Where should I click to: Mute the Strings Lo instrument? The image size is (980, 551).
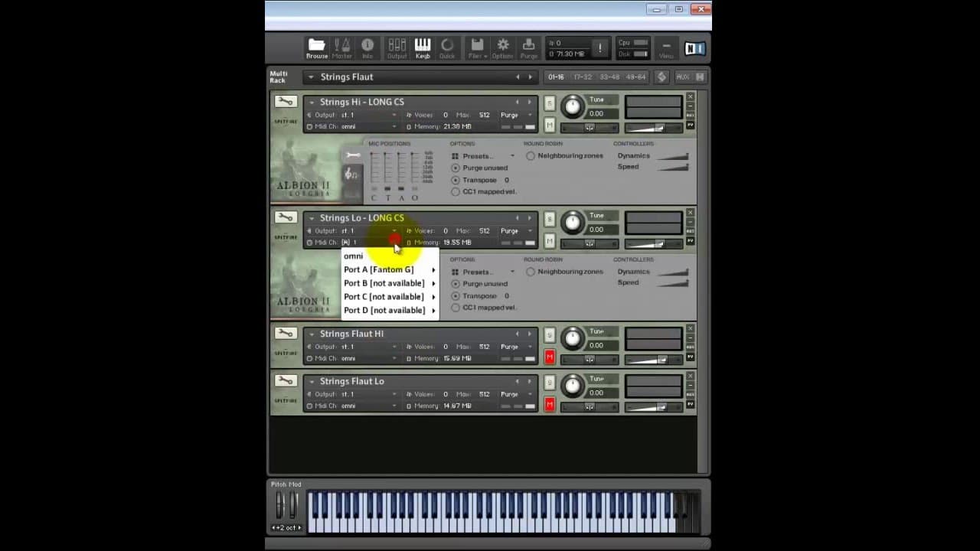[549, 241]
